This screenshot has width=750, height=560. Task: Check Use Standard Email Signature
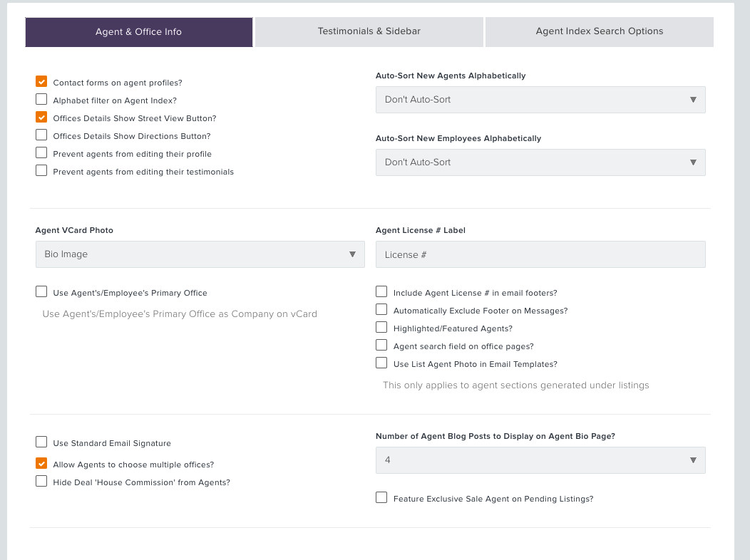(41, 442)
